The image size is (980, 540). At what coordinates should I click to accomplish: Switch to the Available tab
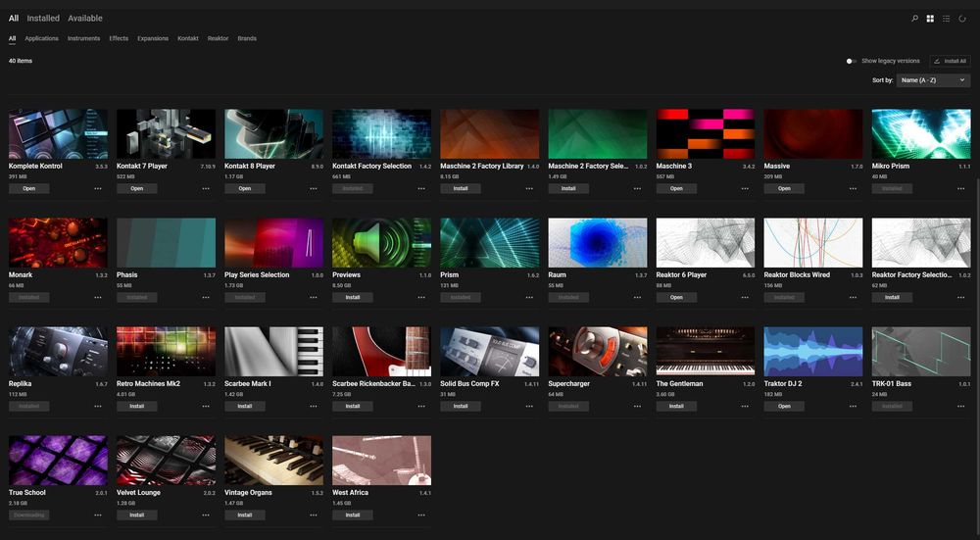pos(85,18)
